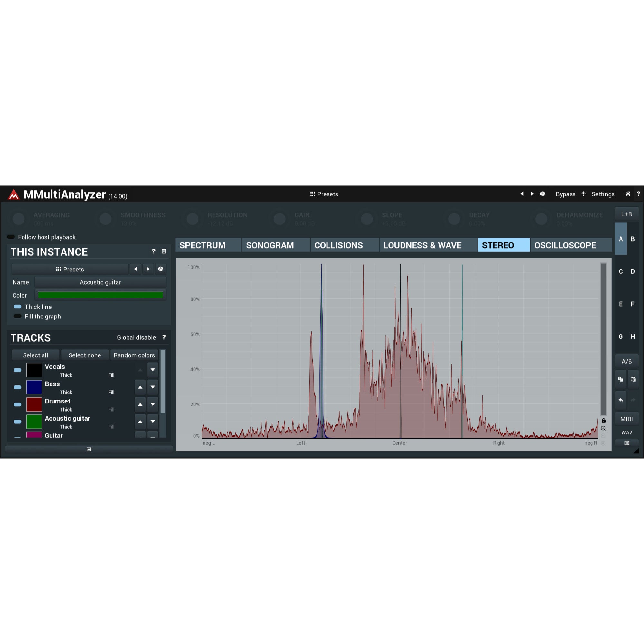Screen dimensions: 644x644
Task: Toggle Fill under Bass track
Action: click(x=111, y=392)
